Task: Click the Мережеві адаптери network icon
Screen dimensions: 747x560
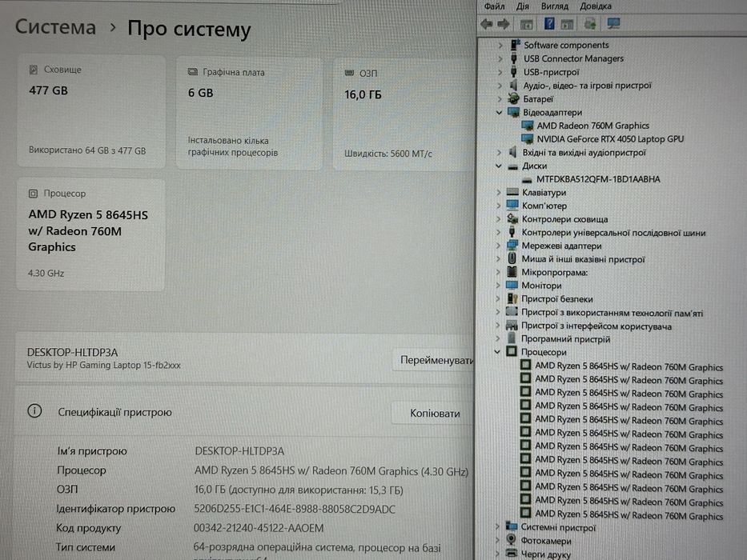Action: coord(512,246)
